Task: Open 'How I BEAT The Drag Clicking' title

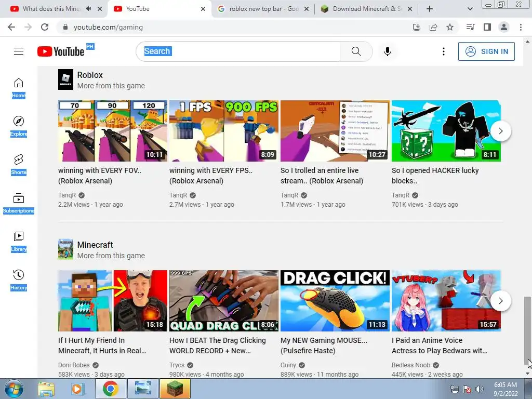Action: click(218, 345)
